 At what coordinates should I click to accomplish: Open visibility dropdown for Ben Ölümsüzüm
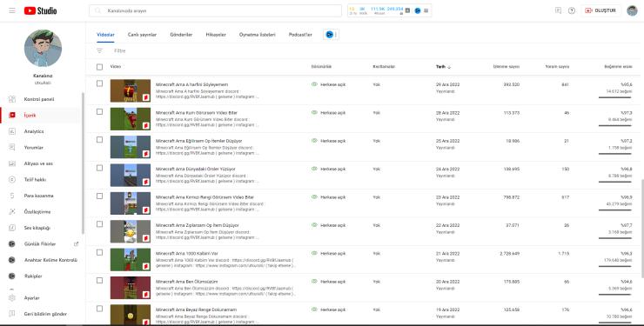[x=329, y=282]
